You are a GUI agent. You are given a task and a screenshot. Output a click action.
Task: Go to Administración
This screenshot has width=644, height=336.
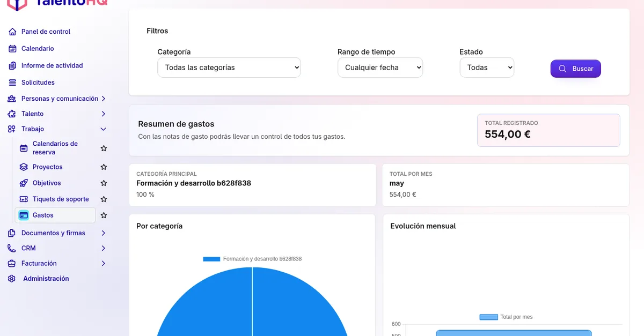coord(46,279)
